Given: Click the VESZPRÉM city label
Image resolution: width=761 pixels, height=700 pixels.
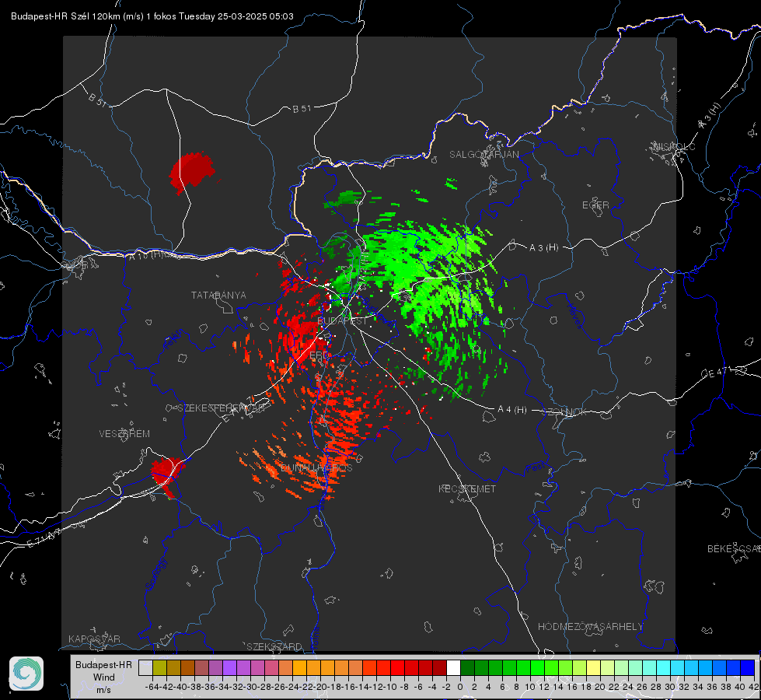Looking at the screenshot, I should pyautogui.click(x=124, y=433).
